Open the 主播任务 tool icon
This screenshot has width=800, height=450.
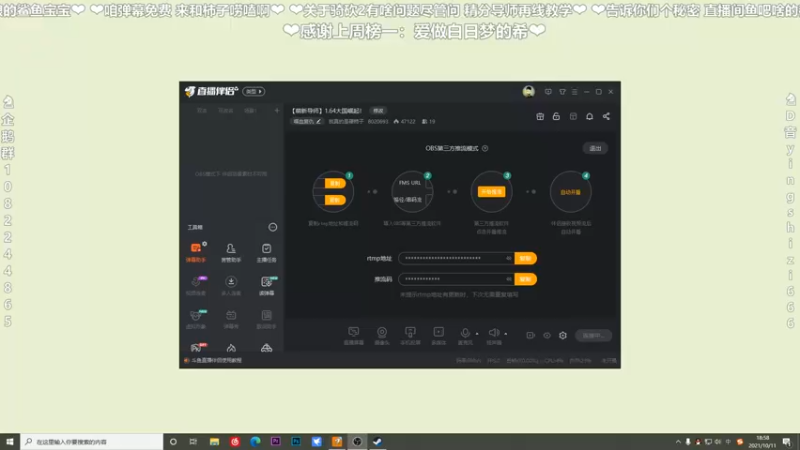coord(266,252)
